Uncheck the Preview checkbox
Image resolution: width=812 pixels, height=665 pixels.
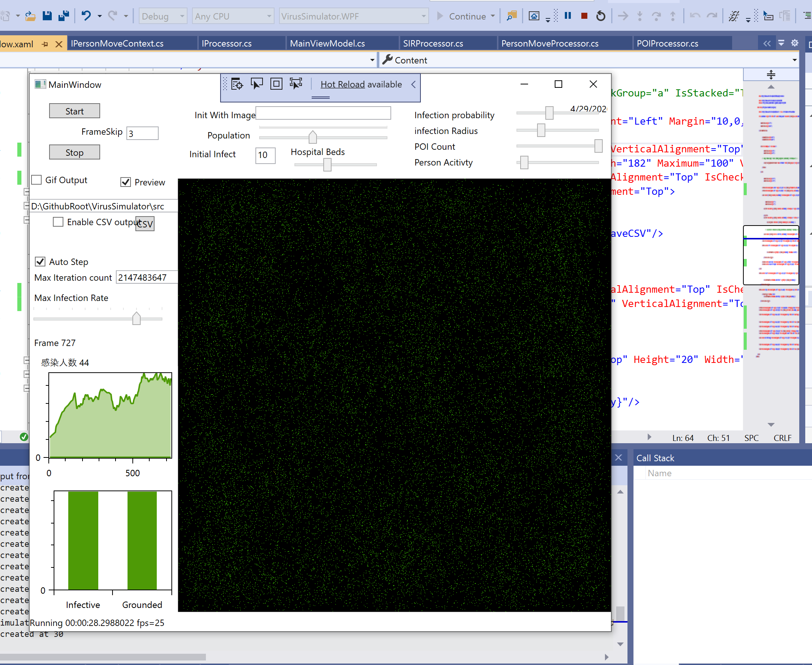126,182
